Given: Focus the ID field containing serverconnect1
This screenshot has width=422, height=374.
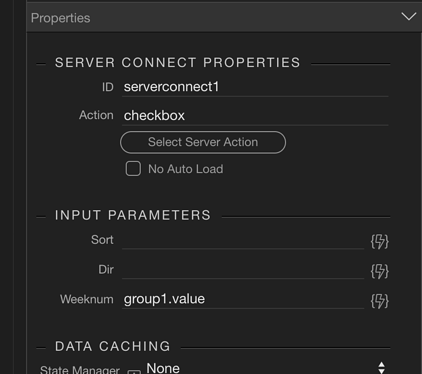Looking at the screenshot, I should coord(255,87).
